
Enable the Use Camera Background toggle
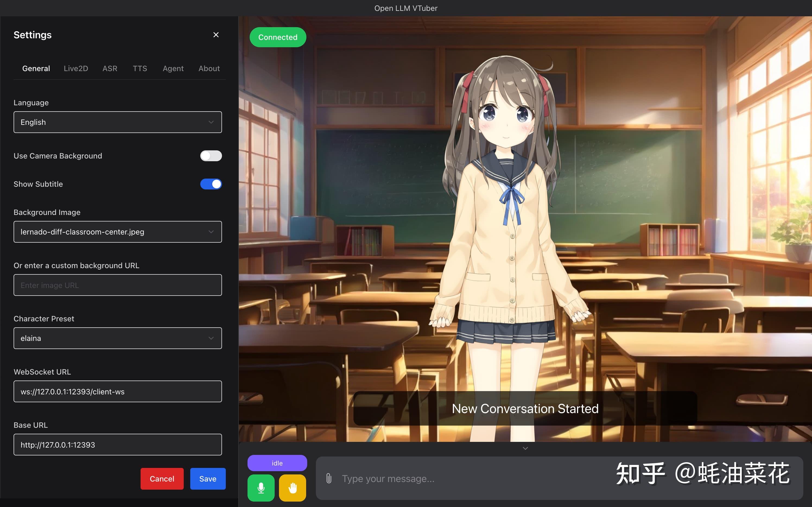(x=211, y=156)
